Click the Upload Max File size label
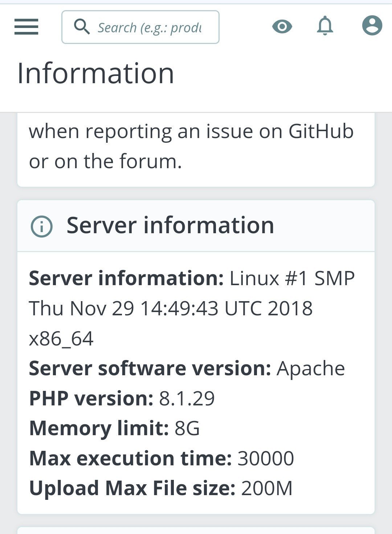The height and width of the screenshot is (534, 392). [132, 488]
